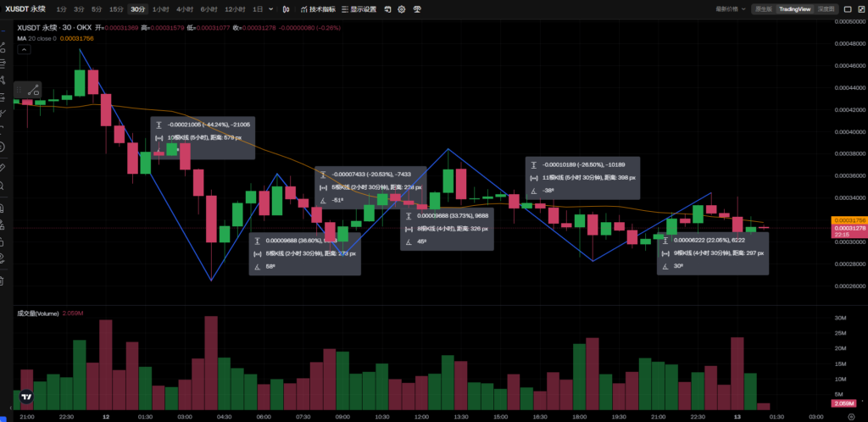Viewport: 868px width, 422px height.
Task: Select the trend line tool in floating toolbar
Action: tap(33, 90)
